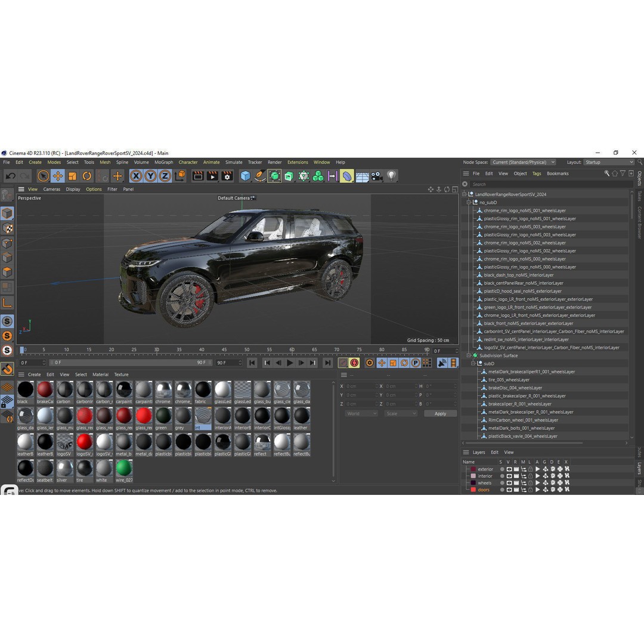Open the Extensions menu
This screenshot has height=644, width=644.
pos(298,162)
